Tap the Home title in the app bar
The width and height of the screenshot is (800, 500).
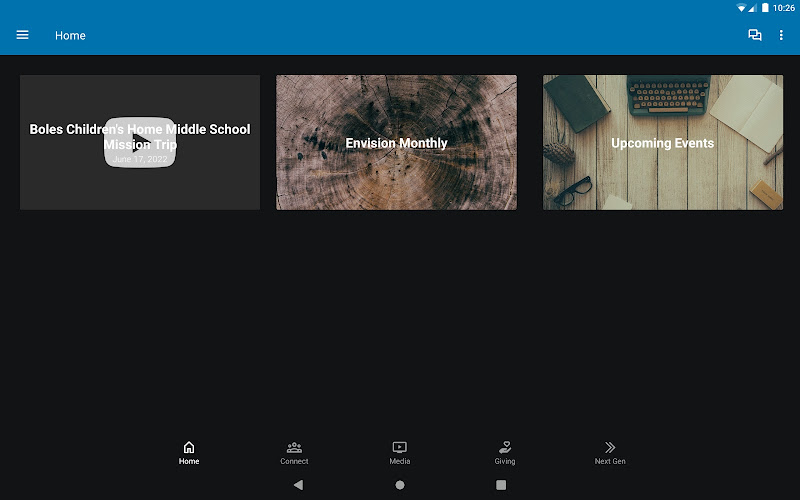tap(70, 35)
